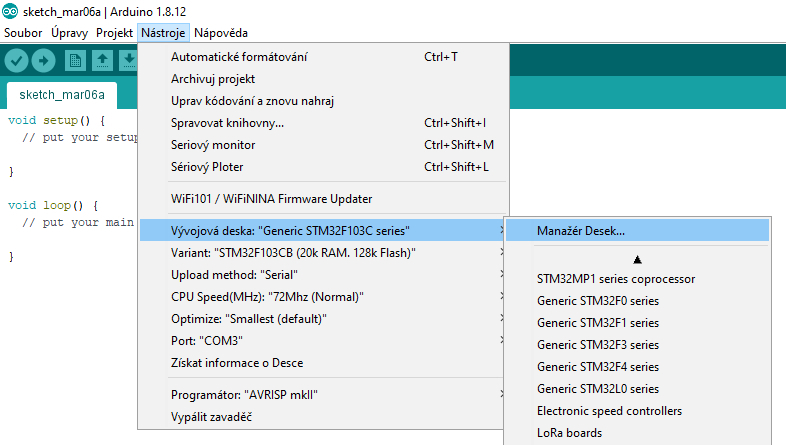Switch to the sketch_mar06a tab

tap(62, 95)
